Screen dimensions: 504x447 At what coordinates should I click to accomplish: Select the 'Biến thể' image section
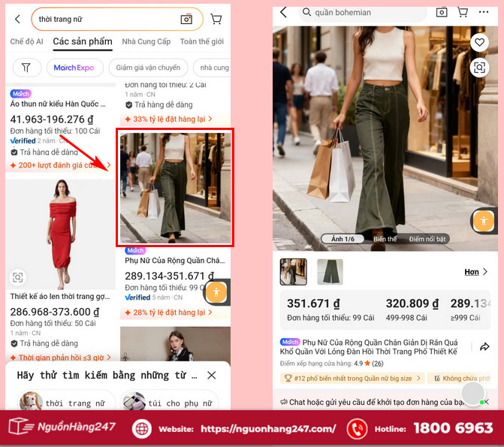[385, 239]
